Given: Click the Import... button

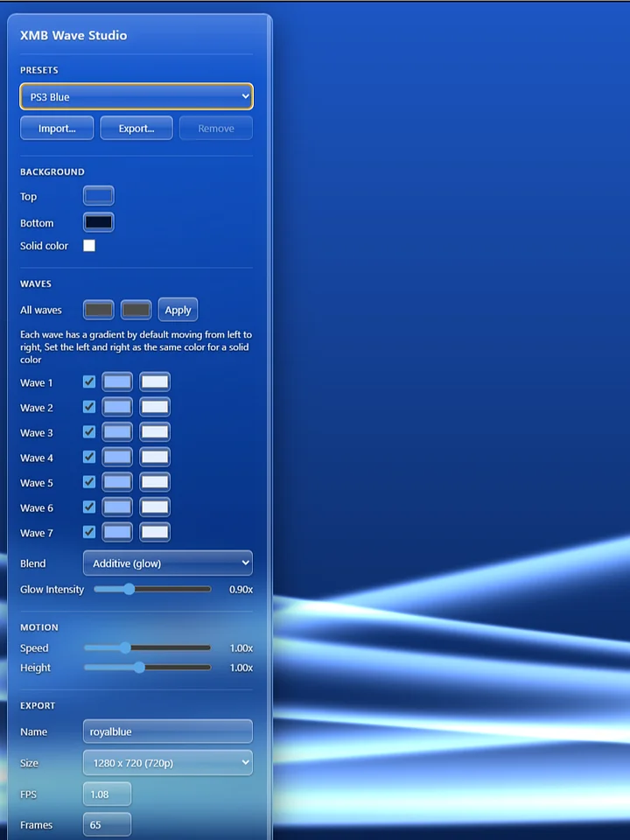Looking at the screenshot, I should (x=57, y=128).
